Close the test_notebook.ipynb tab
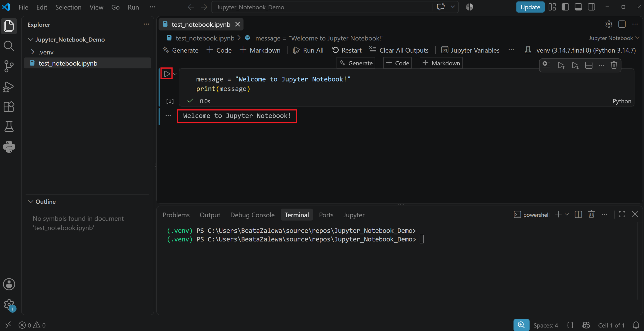 point(237,24)
